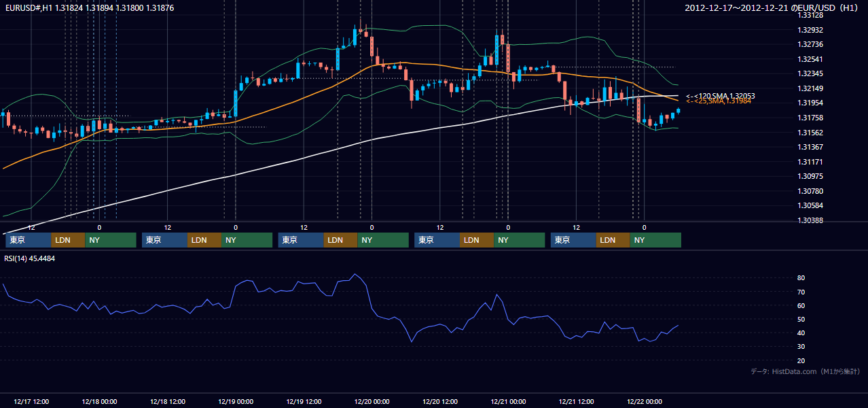Click price axis value 1.30780

pos(810,191)
